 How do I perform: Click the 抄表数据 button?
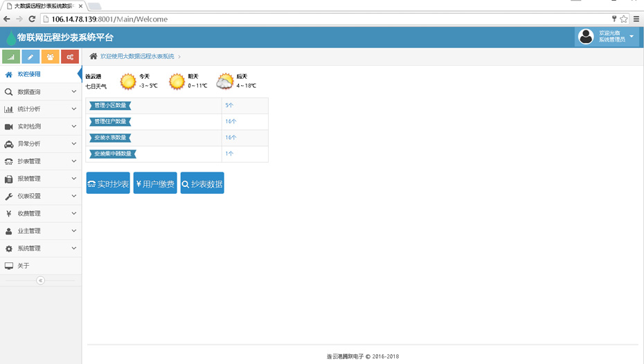[202, 184]
